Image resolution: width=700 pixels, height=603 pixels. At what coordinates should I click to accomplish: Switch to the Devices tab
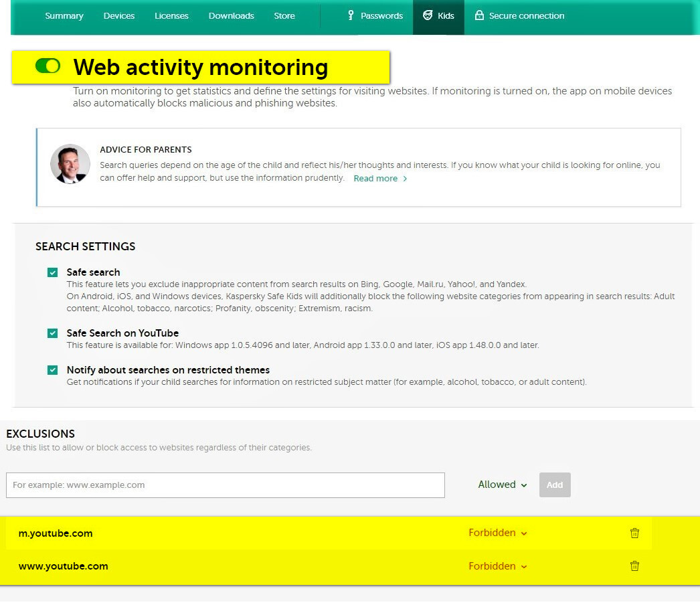pos(118,15)
